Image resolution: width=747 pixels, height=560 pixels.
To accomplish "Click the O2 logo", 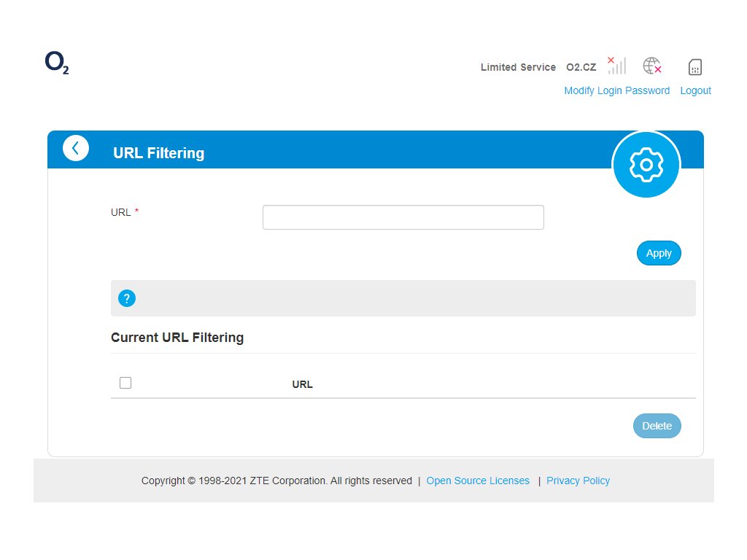I will coord(56,64).
